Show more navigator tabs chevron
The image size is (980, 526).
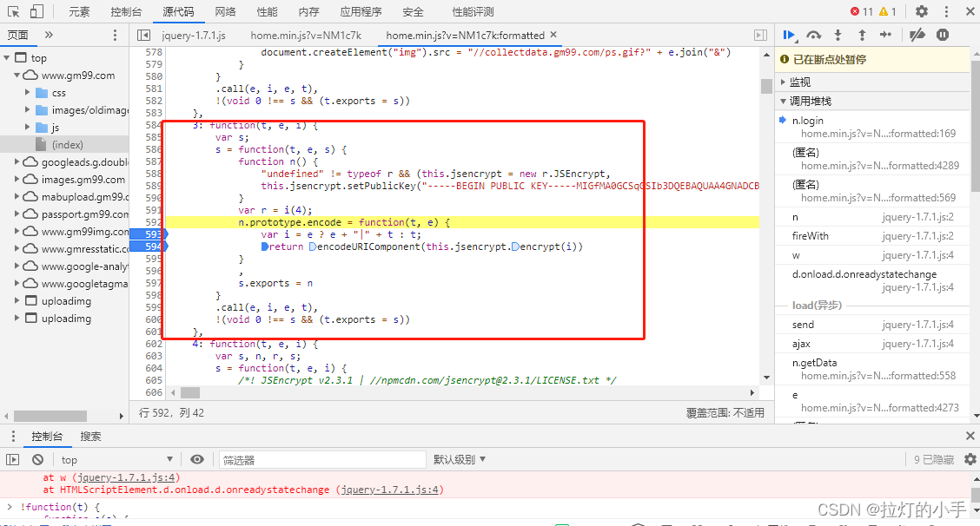[x=49, y=35]
